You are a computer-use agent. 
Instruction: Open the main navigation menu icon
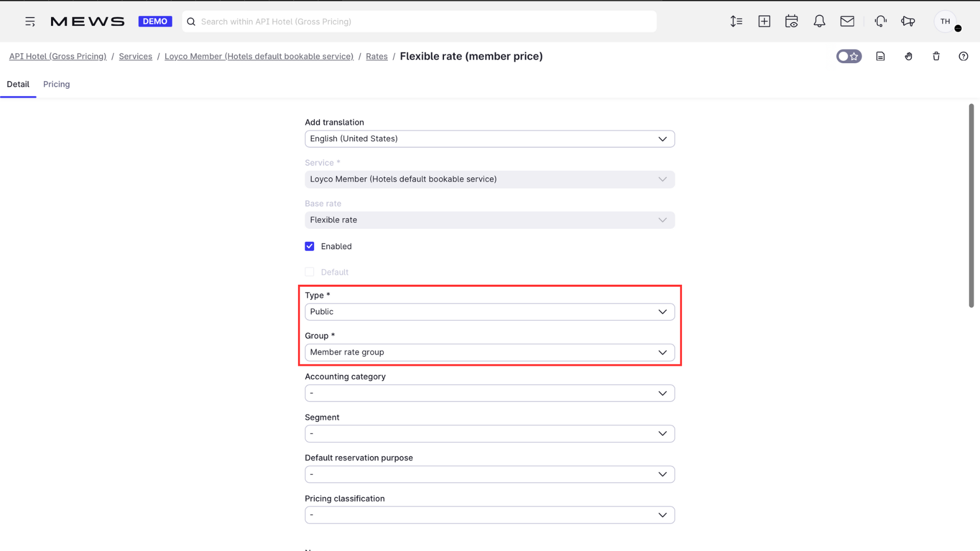[x=30, y=21]
